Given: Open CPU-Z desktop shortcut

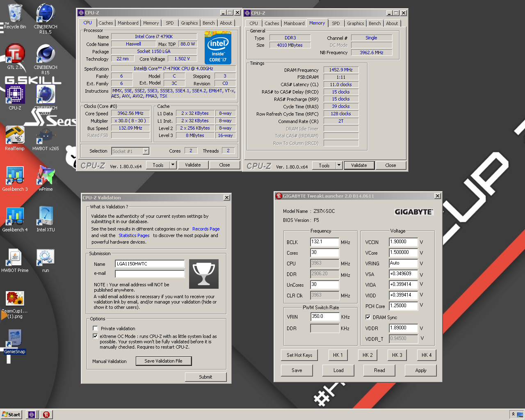Looking at the screenshot, I should click(15, 98).
